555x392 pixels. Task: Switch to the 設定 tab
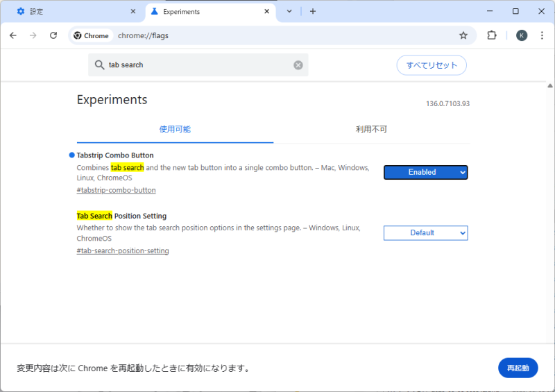coord(73,12)
